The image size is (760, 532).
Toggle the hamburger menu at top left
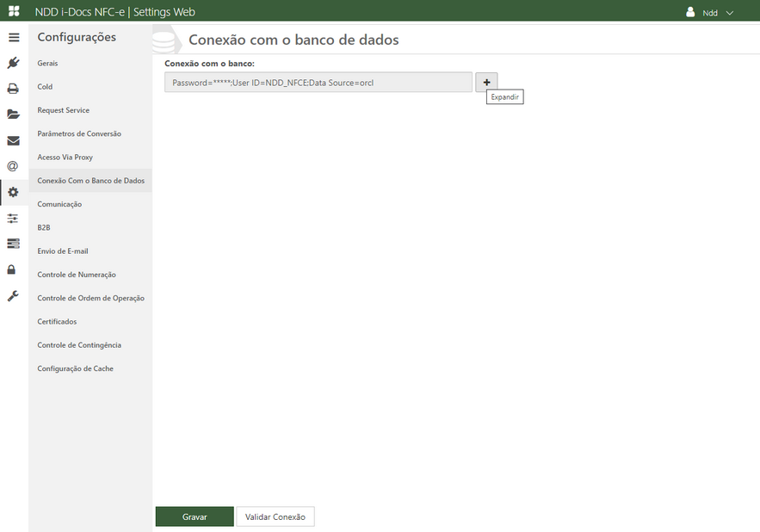[13, 37]
